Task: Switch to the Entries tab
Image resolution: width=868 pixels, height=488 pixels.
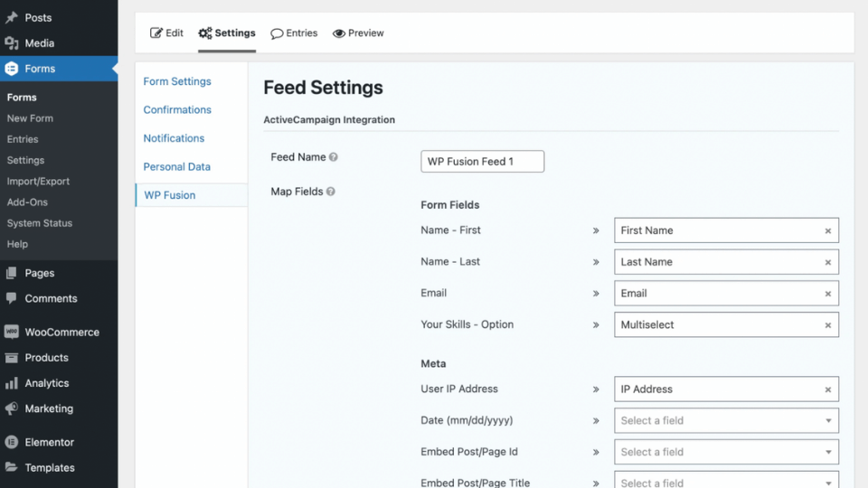Action: tap(294, 33)
